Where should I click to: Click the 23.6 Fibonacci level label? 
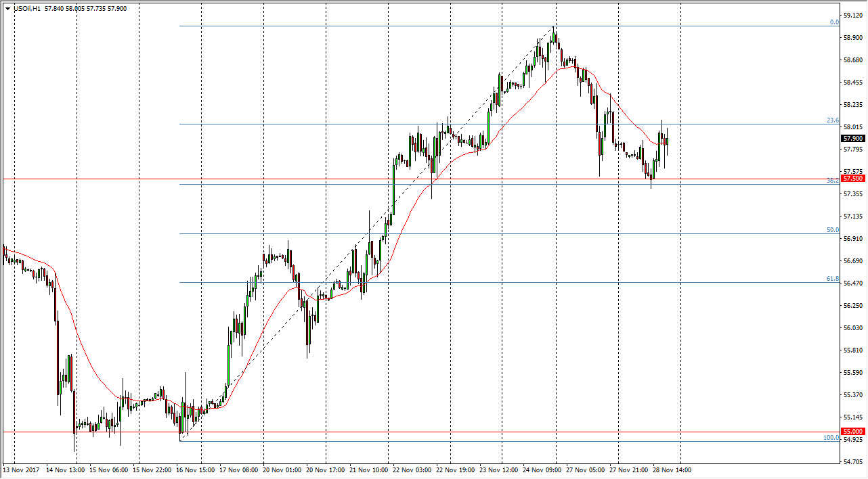[x=833, y=120]
